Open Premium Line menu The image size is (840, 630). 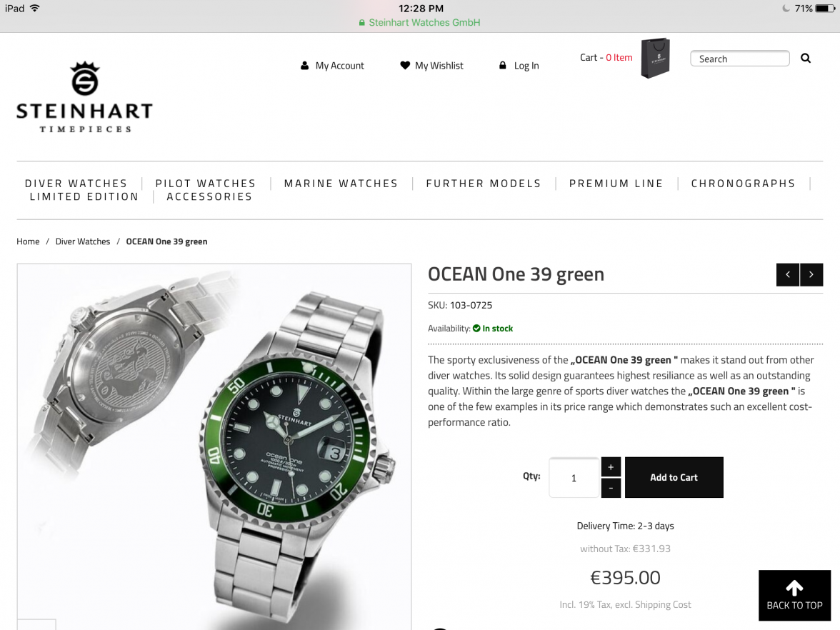click(x=616, y=183)
